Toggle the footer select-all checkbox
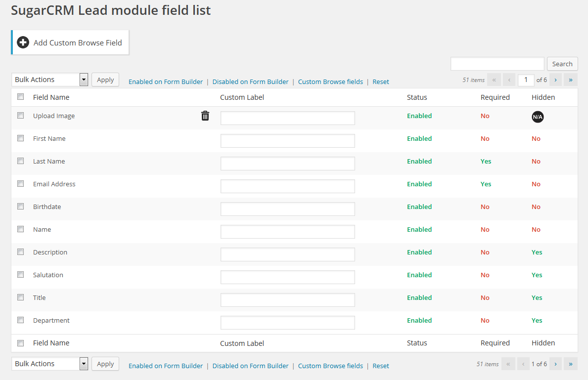Image resolution: width=588 pixels, height=380 pixels. 21,343
